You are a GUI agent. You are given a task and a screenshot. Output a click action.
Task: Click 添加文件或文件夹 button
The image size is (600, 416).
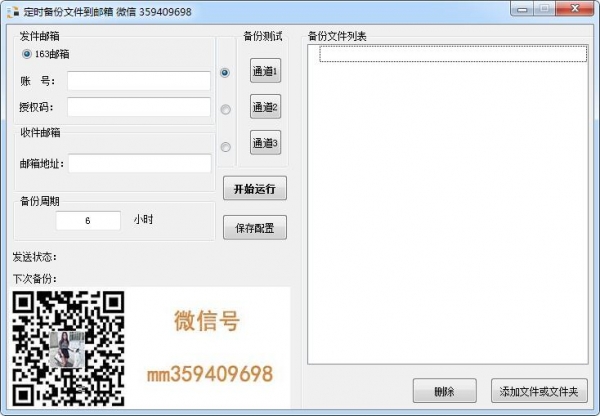(539, 391)
